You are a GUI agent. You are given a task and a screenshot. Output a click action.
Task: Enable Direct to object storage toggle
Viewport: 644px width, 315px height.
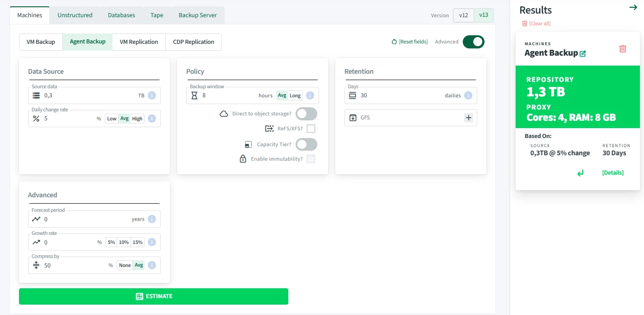point(306,114)
